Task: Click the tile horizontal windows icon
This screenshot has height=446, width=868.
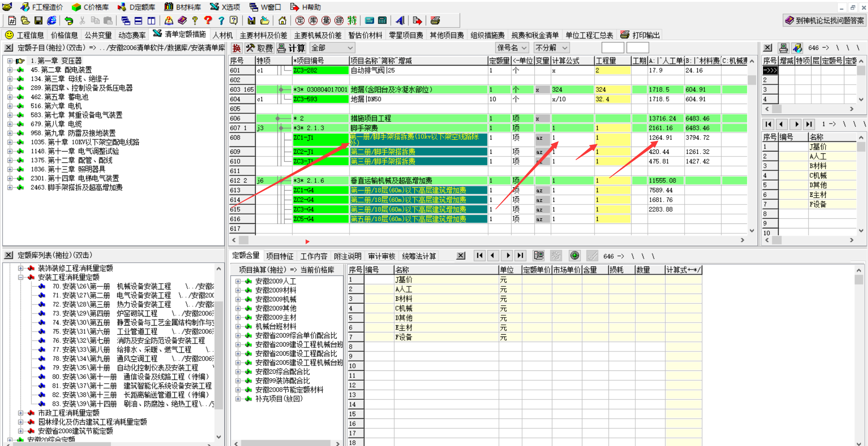Action: click(139, 21)
